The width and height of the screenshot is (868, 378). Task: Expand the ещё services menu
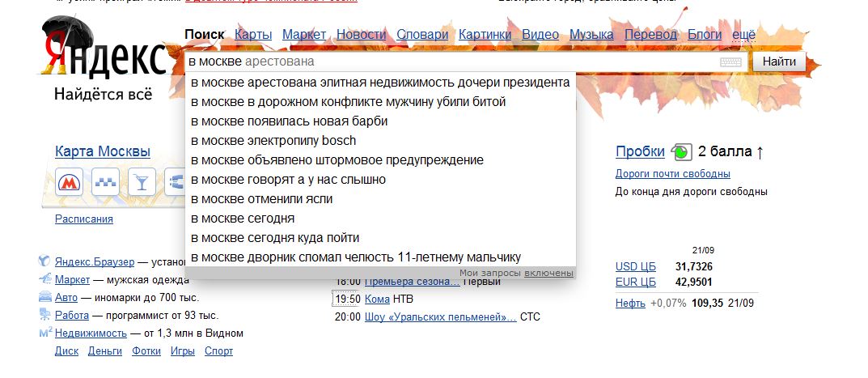click(x=743, y=34)
